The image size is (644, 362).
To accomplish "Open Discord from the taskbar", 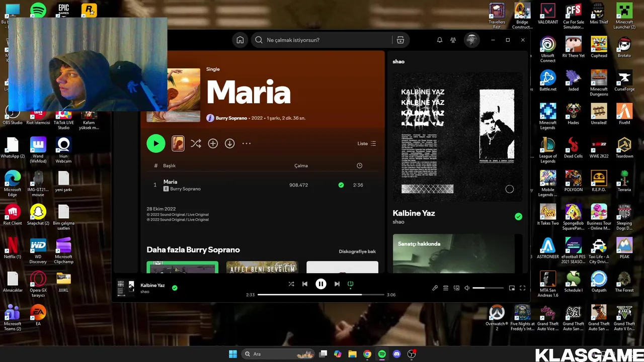I will coord(396,354).
